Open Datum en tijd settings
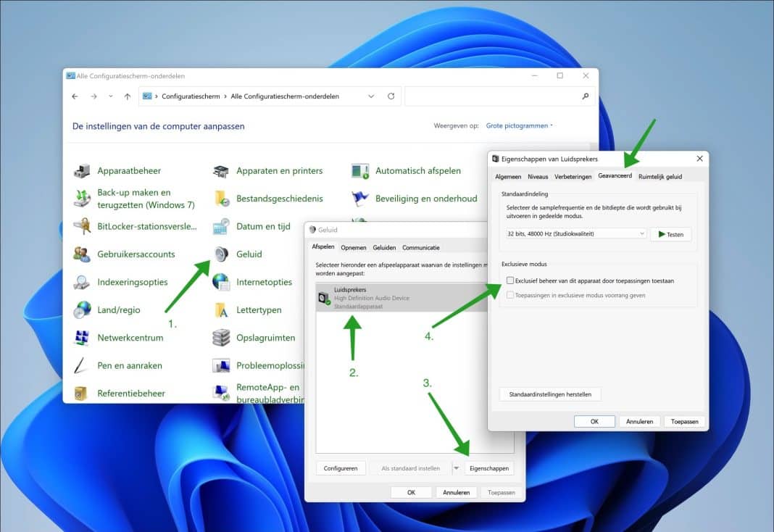The height and width of the screenshot is (532, 774). point(264,225)
